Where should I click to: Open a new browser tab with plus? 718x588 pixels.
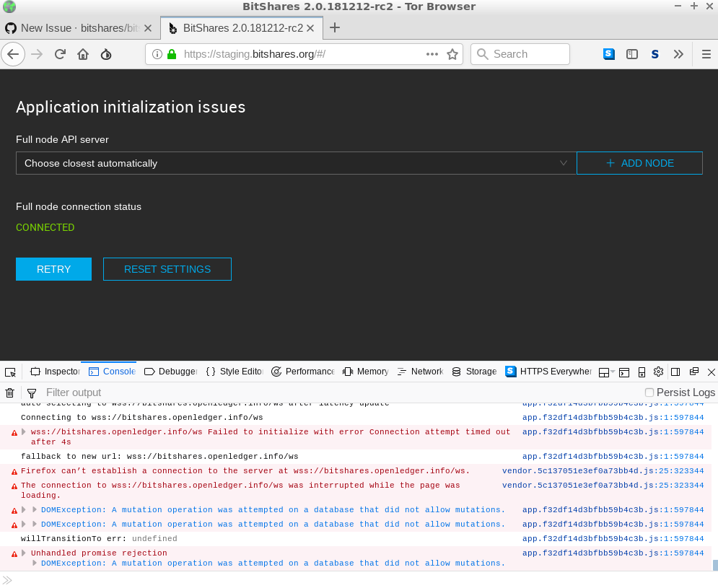pyautogui.click(x=335, y=28)
